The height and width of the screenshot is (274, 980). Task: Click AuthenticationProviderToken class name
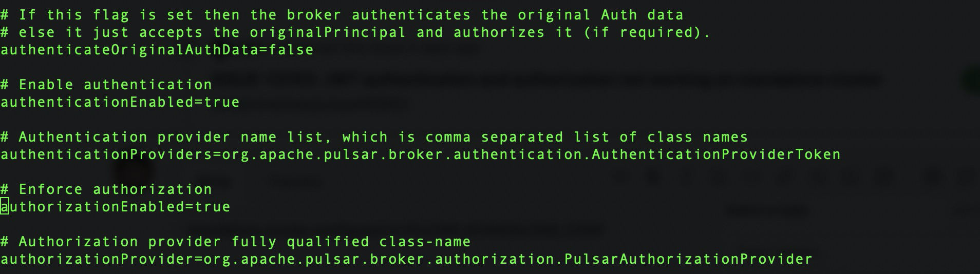click(716, 155)
